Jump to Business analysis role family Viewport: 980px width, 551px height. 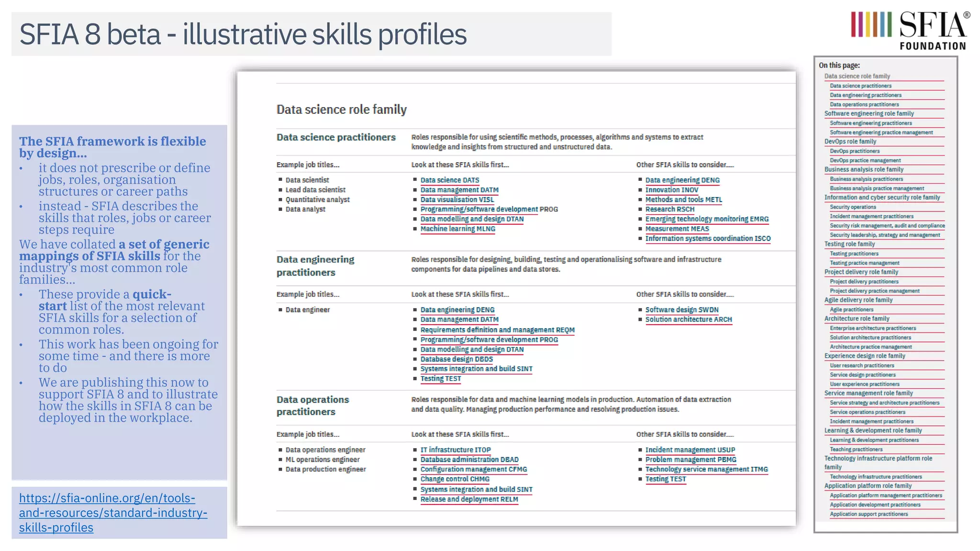click(864, 170)
